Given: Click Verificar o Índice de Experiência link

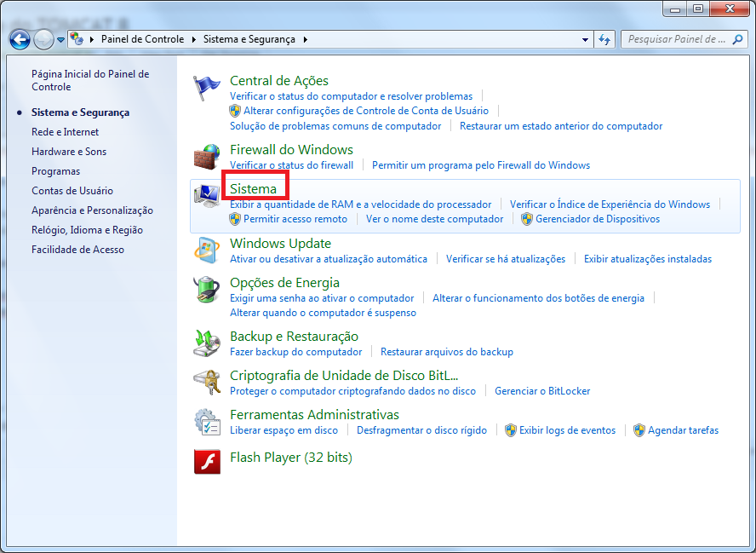Looking at the screenshot, I should (610, 204).
